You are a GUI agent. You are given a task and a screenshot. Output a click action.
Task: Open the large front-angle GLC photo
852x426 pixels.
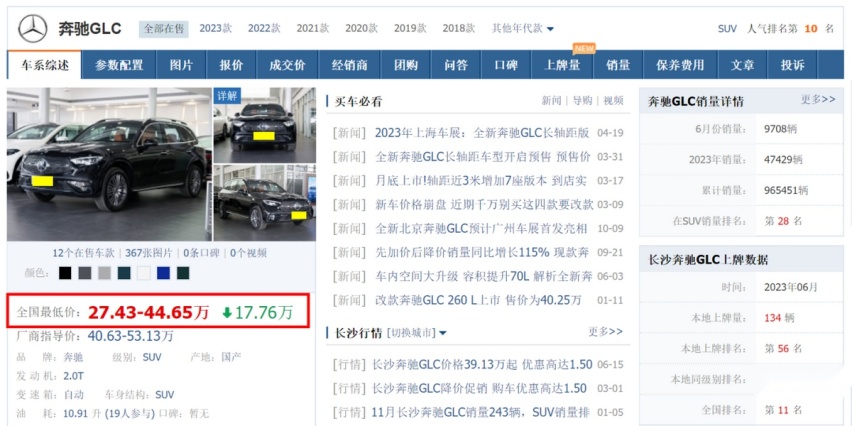109,164
